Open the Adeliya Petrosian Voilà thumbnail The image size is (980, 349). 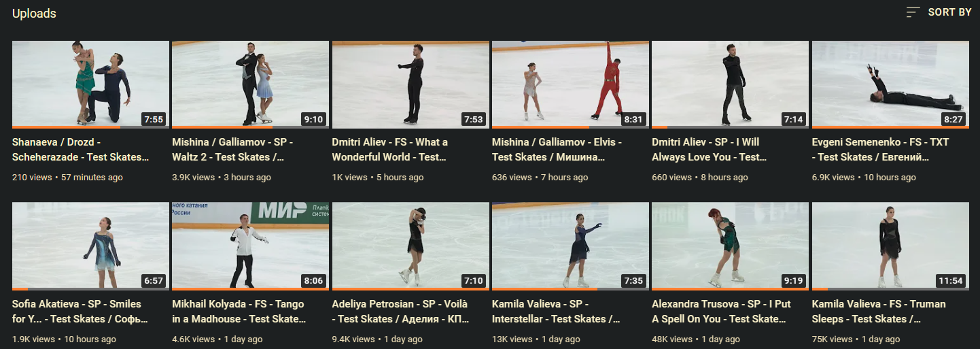click(x=410, y=246)
